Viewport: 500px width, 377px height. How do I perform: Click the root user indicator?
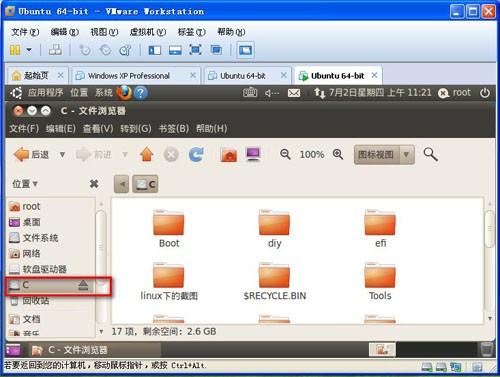pos(454,93)
